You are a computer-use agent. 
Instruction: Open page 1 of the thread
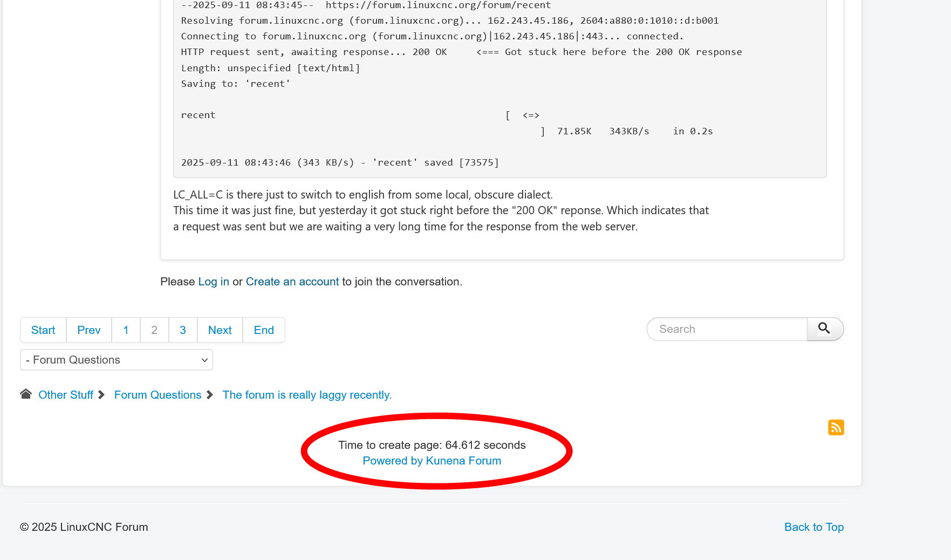coord(126,330)
